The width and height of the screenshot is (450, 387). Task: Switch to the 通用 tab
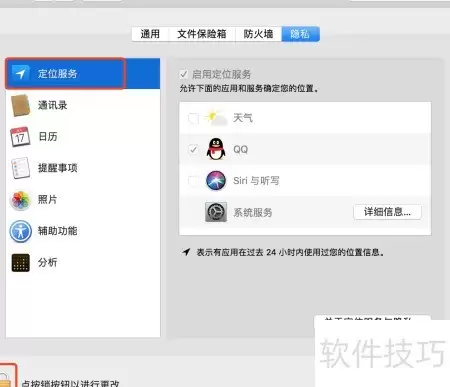[150, 34]
